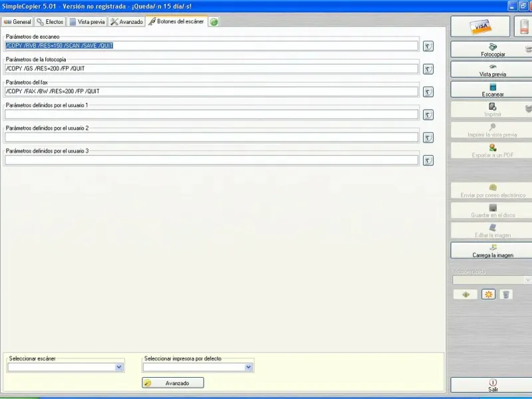Open the Vista previa tab
532x399 pixels.
pyautogui.click(x=87, y=22)
